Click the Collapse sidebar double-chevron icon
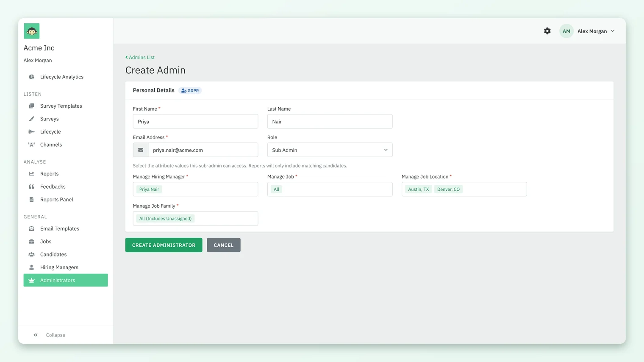The height and width of the screenshot is (362, 644). [x=36, y=335]
